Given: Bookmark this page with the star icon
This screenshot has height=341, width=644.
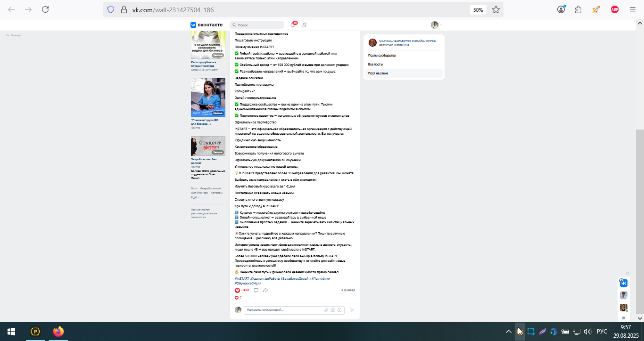Looking at the screenshot, I should pyautogui.click(x=496, y=9).
